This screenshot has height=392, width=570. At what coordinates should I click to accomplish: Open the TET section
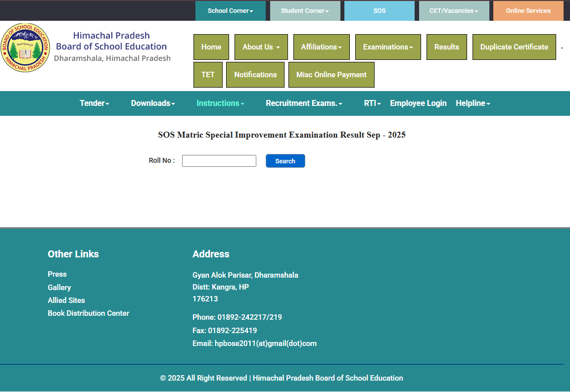[x=208, y=75]
